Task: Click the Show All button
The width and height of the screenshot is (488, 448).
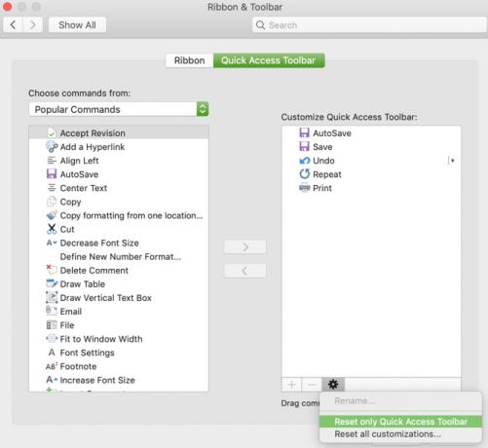Action: [x=77, y=25]
